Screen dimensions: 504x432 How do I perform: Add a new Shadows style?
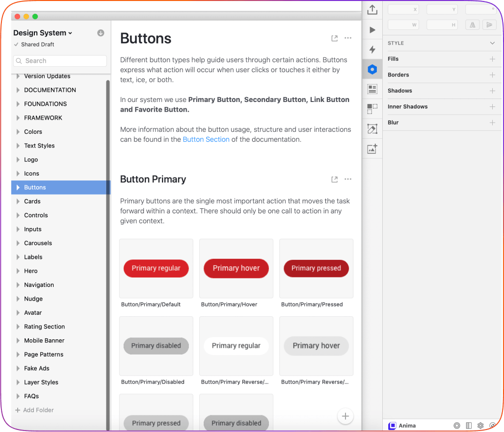pyautogui.click(x=492, y=91)
